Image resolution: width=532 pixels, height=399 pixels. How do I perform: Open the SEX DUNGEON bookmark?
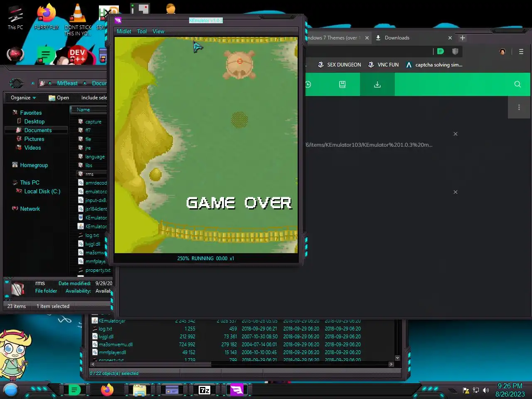339,65
